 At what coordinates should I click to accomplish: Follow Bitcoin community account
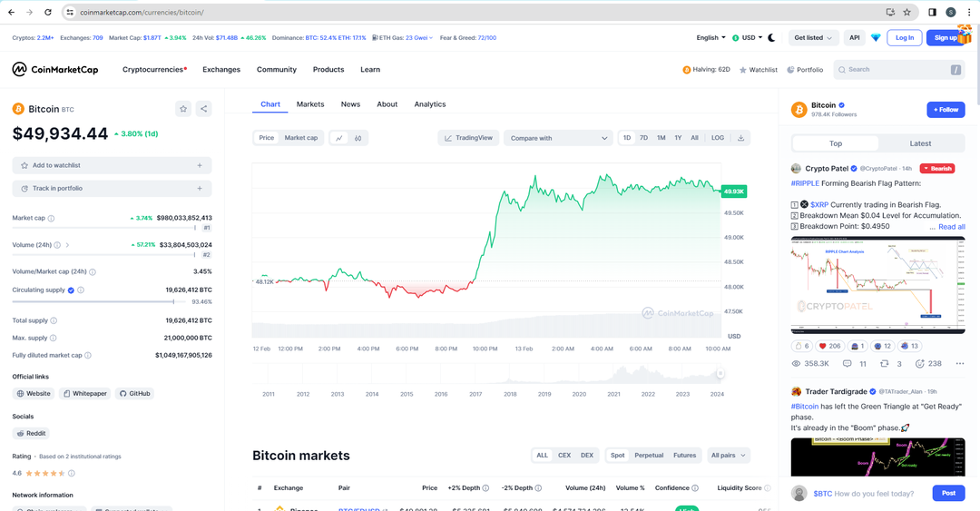coord(946,110)
